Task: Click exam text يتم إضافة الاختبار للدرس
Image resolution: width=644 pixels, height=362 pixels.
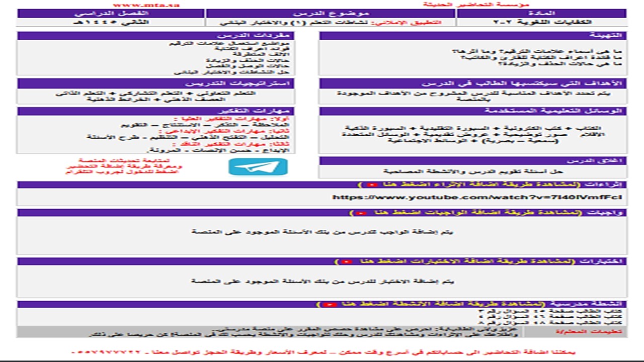Action: click(x=323, y=281)
